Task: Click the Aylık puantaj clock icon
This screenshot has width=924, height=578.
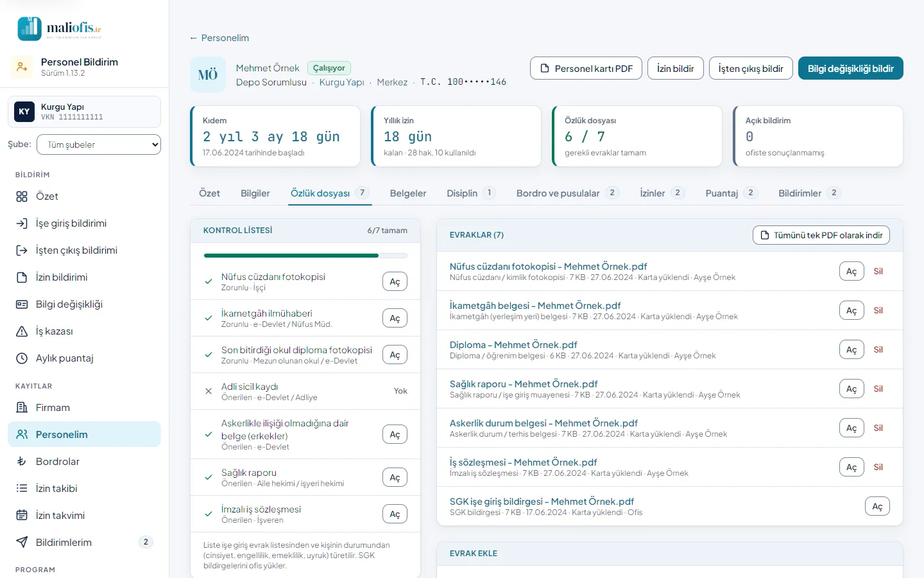Action: click(22, 358)
